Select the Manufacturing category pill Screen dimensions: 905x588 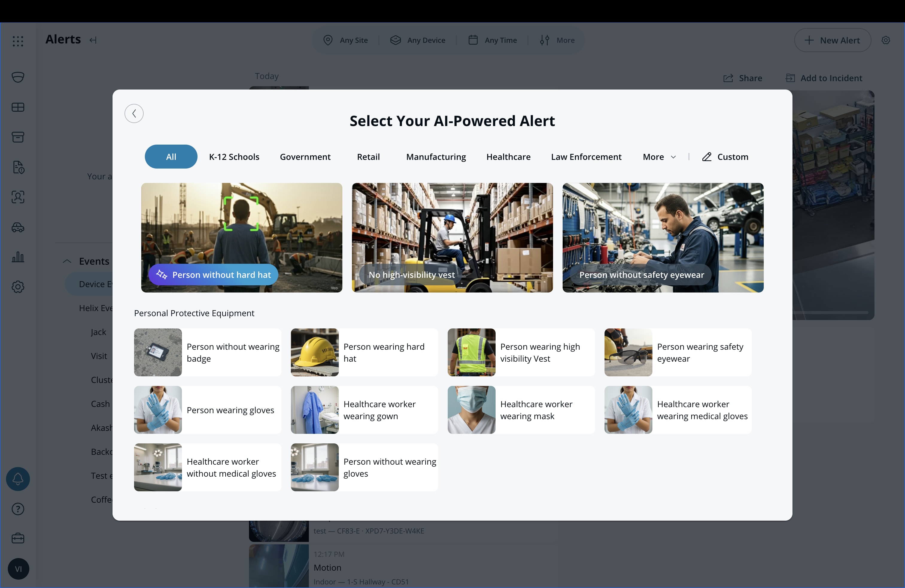click(436, 157)
